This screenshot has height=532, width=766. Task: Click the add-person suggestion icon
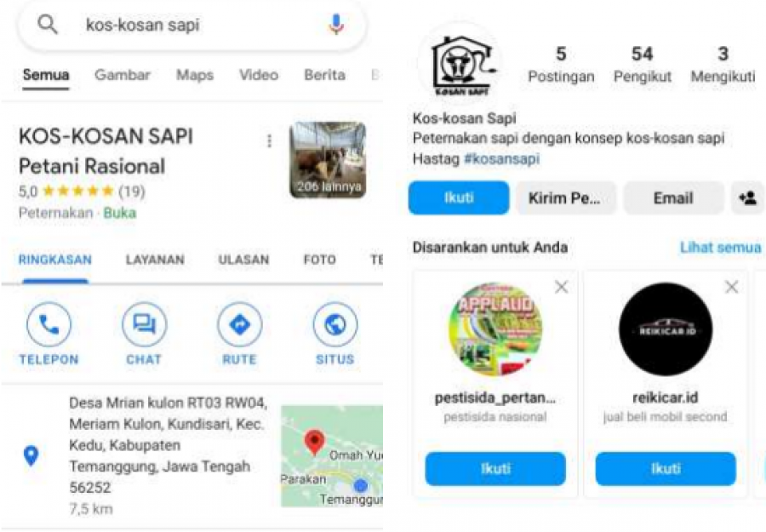(748, 197)
